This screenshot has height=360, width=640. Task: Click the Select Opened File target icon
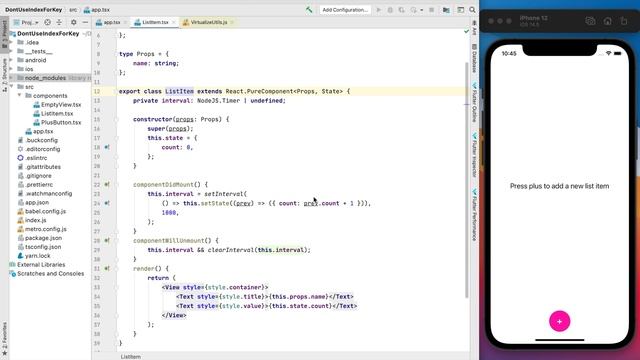coord(47,22)
